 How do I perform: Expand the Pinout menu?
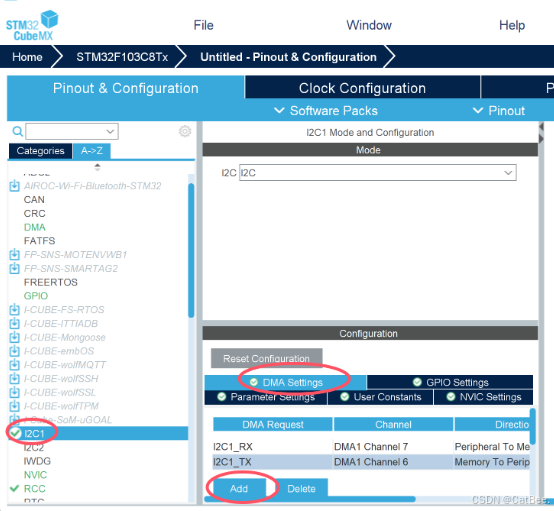(499, 111)
